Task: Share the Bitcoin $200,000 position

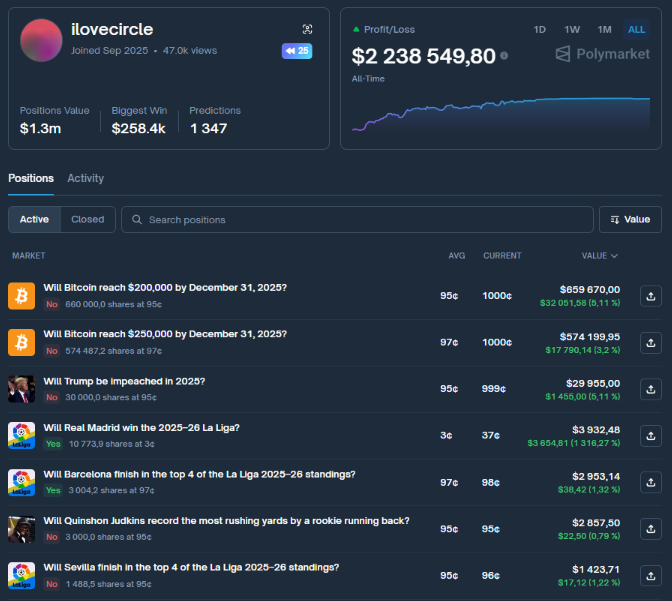Action: 651,296
